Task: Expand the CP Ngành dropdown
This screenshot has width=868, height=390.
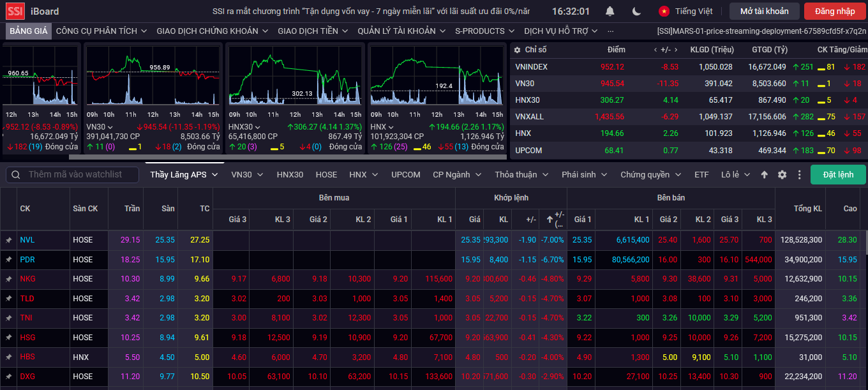Action: click(x=478, y=175)
